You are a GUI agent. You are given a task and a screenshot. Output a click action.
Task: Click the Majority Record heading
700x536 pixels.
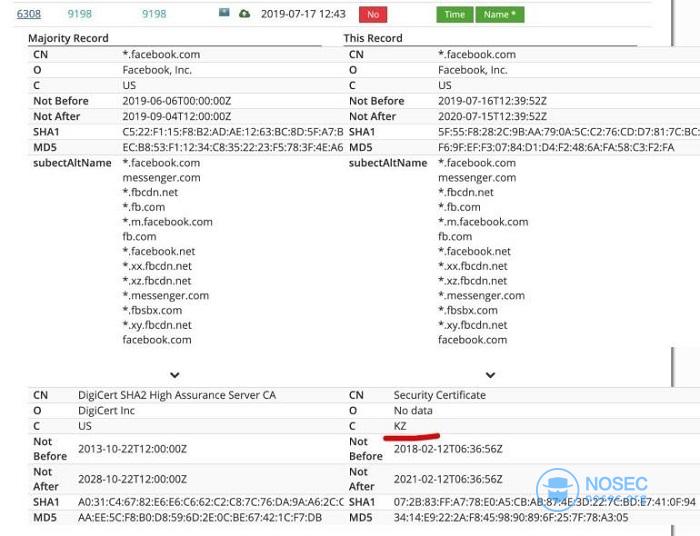click(68, 38)
